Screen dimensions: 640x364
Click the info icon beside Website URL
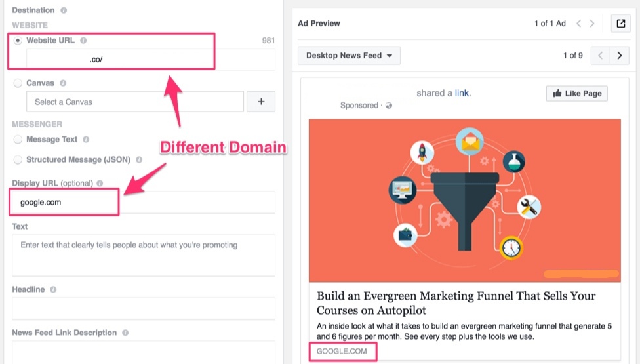[83, 41]
